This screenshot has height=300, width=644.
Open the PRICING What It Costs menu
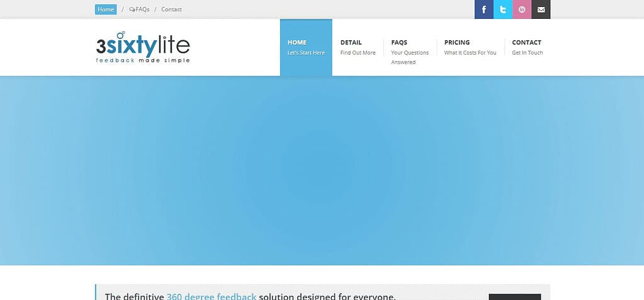(x=470, y=47)
